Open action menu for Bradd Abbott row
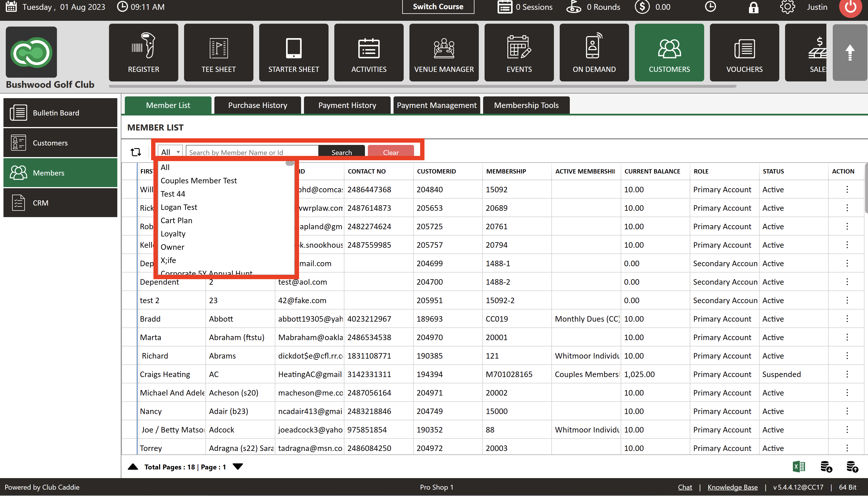Viewport: 868px width, 496px height. [x=847, y=319]
